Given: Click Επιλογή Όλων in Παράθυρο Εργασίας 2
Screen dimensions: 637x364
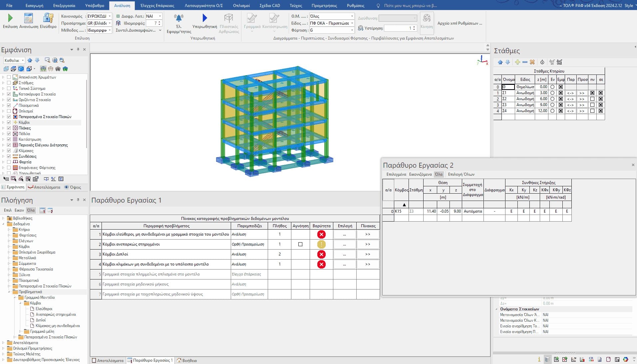Looking at the screenshot, I should 461,174.
